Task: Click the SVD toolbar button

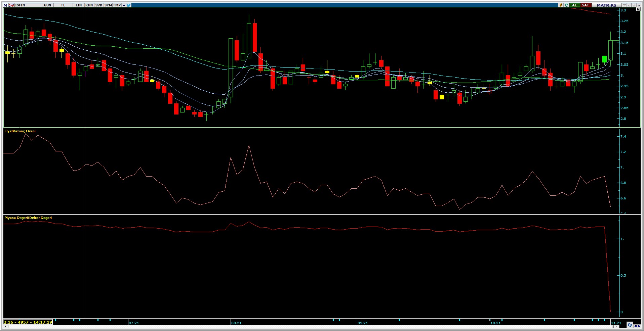Action: pos(99,5)
